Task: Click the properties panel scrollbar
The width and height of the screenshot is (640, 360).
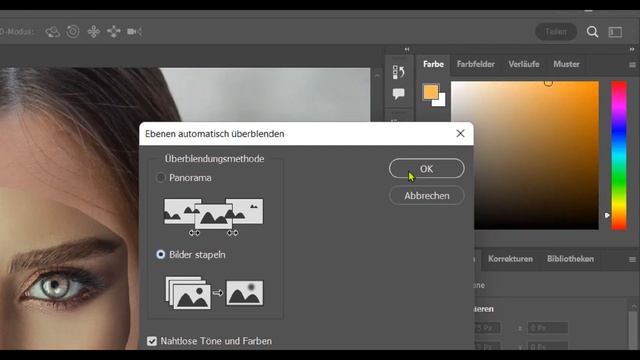Action: click(633, 330)
